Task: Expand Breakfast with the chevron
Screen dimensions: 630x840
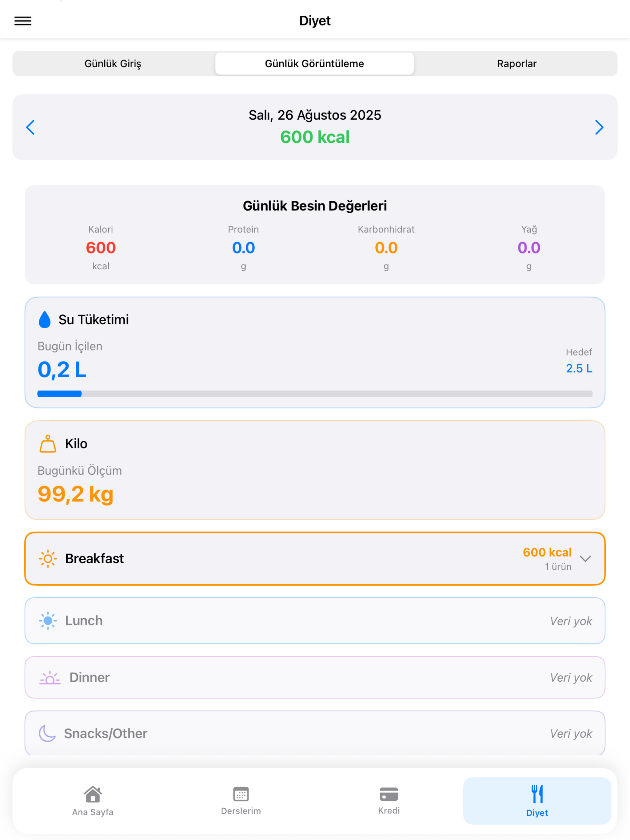Action: 585,559
